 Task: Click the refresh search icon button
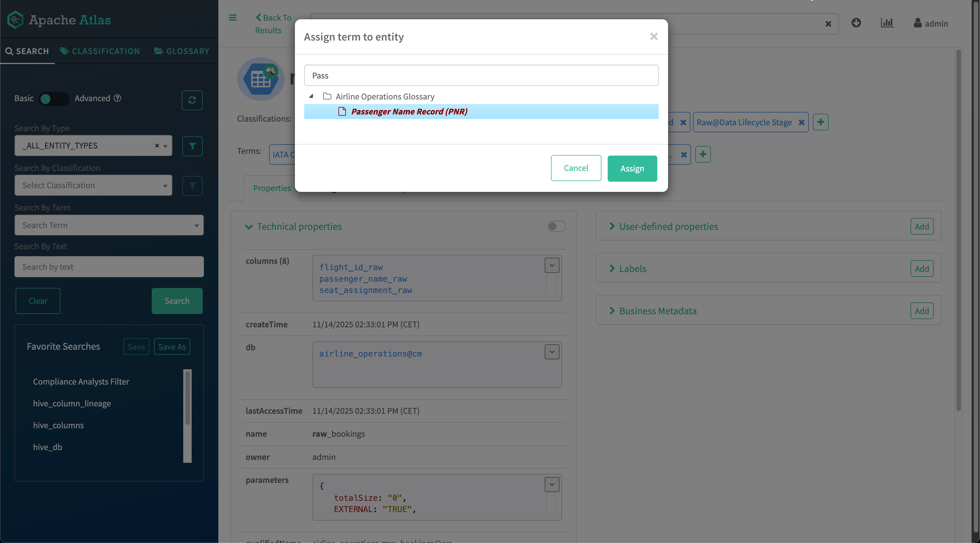192,100
